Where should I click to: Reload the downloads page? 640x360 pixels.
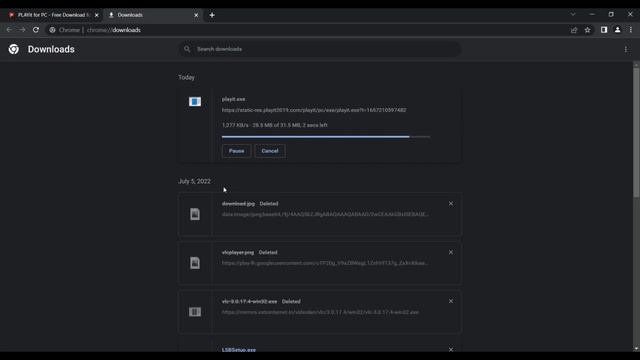coord(36,30)
